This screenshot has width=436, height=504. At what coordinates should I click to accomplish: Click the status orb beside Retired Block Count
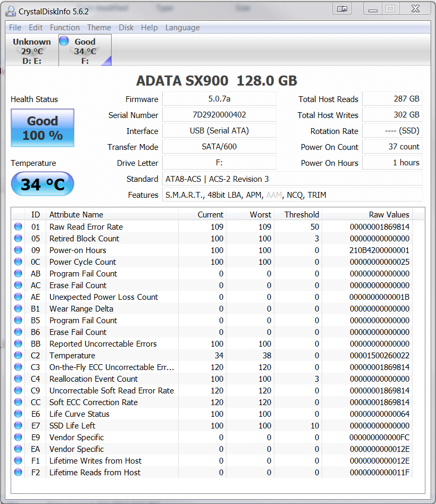[18, 239]
